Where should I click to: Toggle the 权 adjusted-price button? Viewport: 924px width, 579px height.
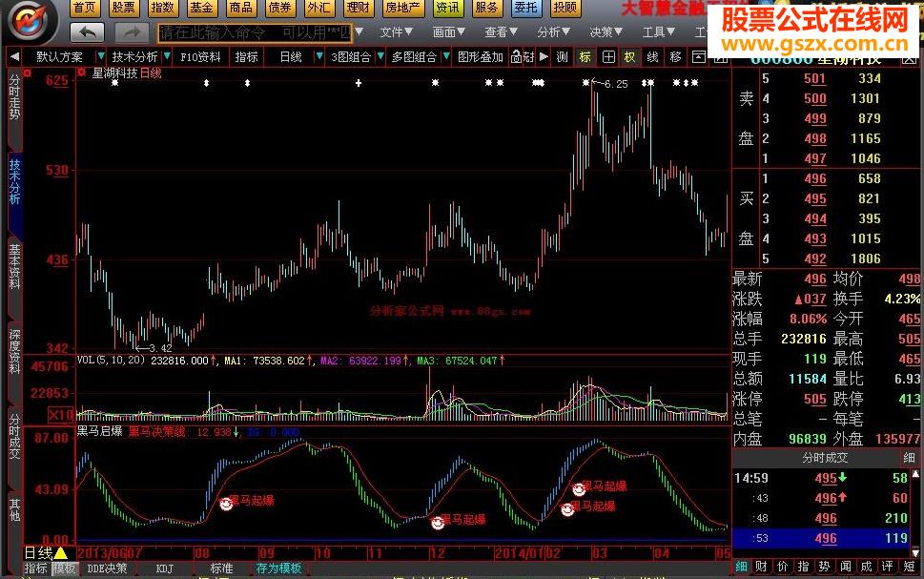point(630,56)
